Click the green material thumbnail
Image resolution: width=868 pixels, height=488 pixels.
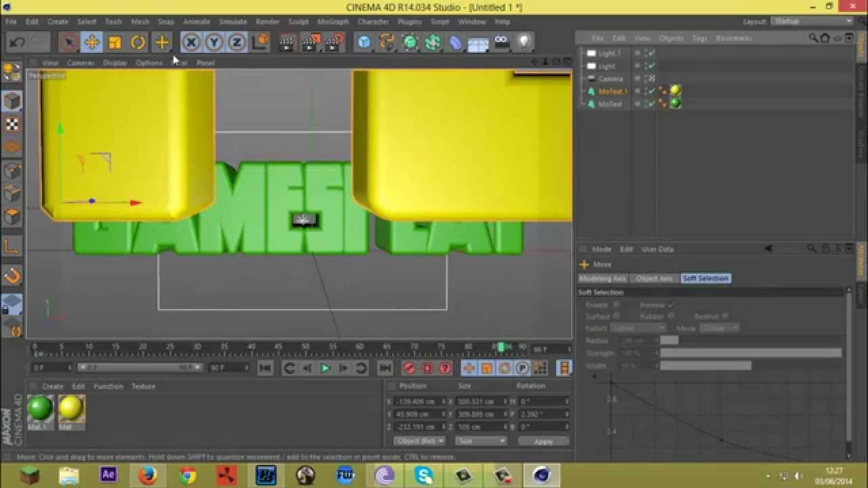[39, 408]
